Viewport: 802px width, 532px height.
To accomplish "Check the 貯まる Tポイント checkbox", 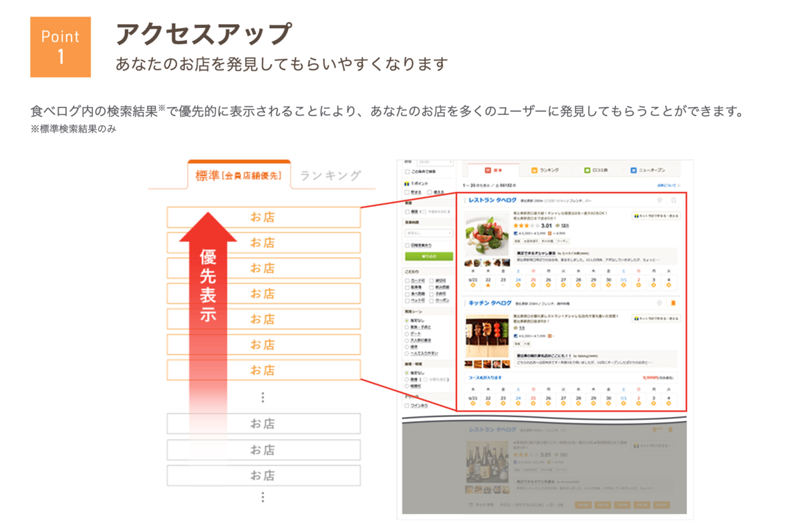I will pyautogui.click(x=407, y=192).
